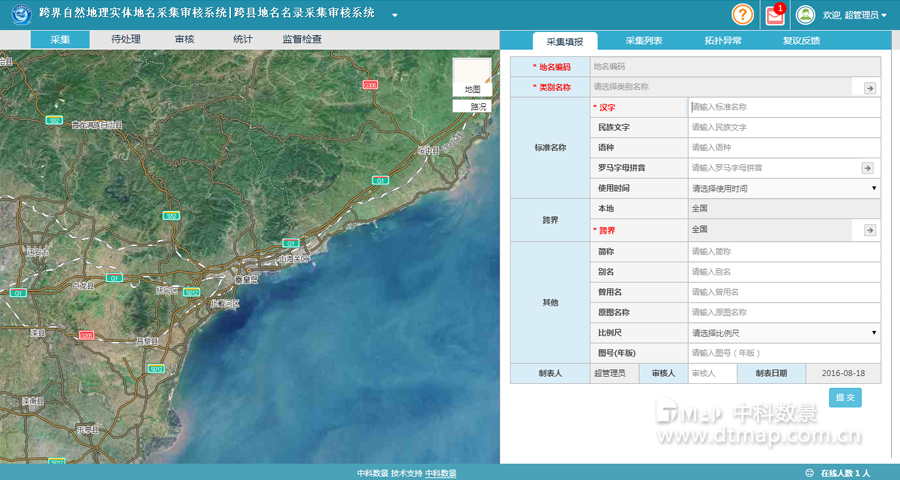Click arrow button beside 跨界 field

point(870,230)
